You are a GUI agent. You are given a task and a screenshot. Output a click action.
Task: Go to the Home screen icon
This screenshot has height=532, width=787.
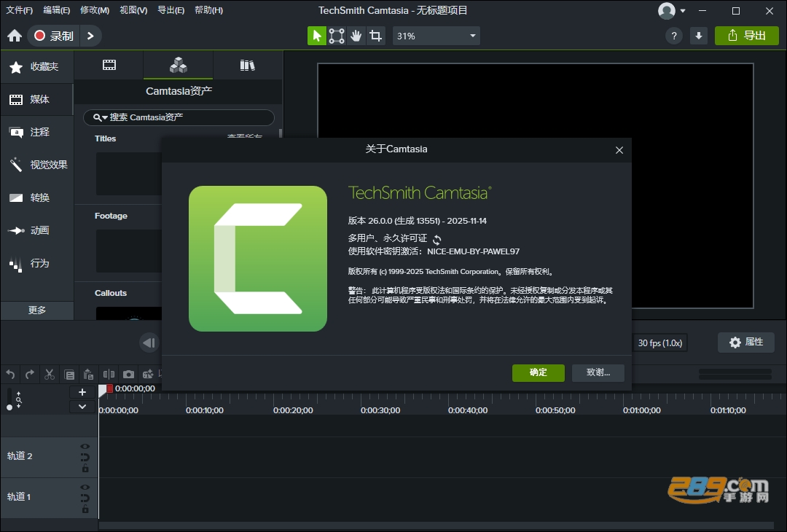tap(15, 36)
